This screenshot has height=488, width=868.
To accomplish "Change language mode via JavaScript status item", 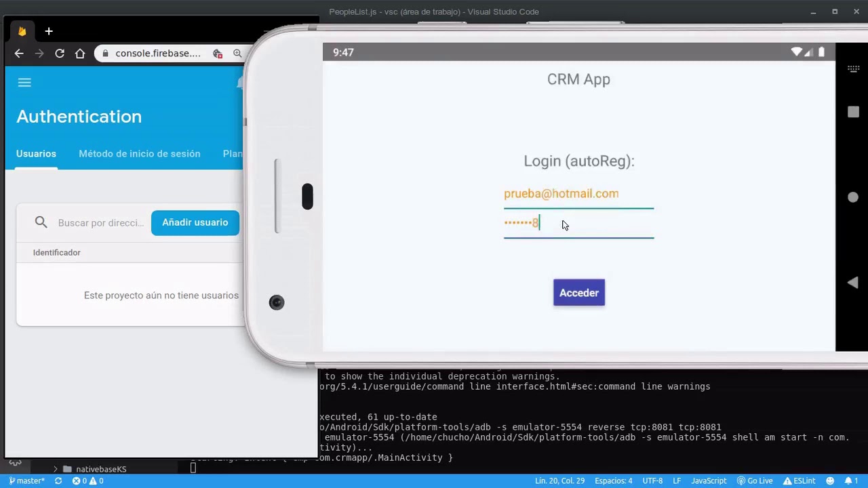I will 709,481.
